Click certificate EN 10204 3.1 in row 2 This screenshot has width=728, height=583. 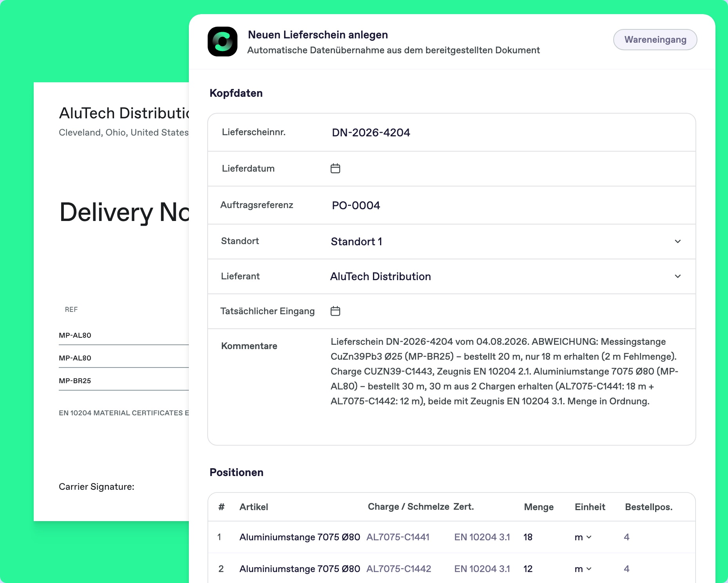(x=482, y=569)
